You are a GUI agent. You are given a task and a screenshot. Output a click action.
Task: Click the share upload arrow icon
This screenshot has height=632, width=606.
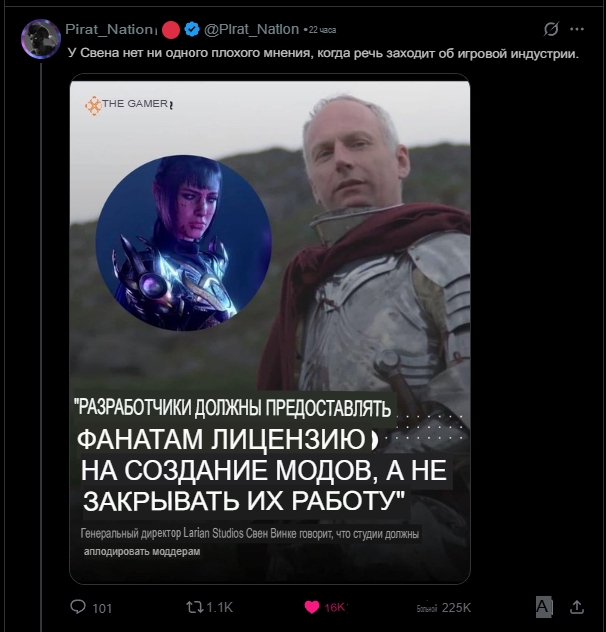click(x=577, y=607)
